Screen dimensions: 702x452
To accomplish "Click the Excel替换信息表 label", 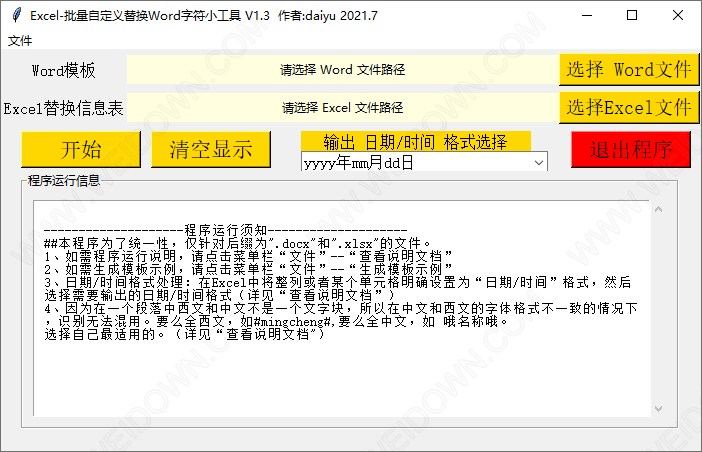I will coord(64,108).
